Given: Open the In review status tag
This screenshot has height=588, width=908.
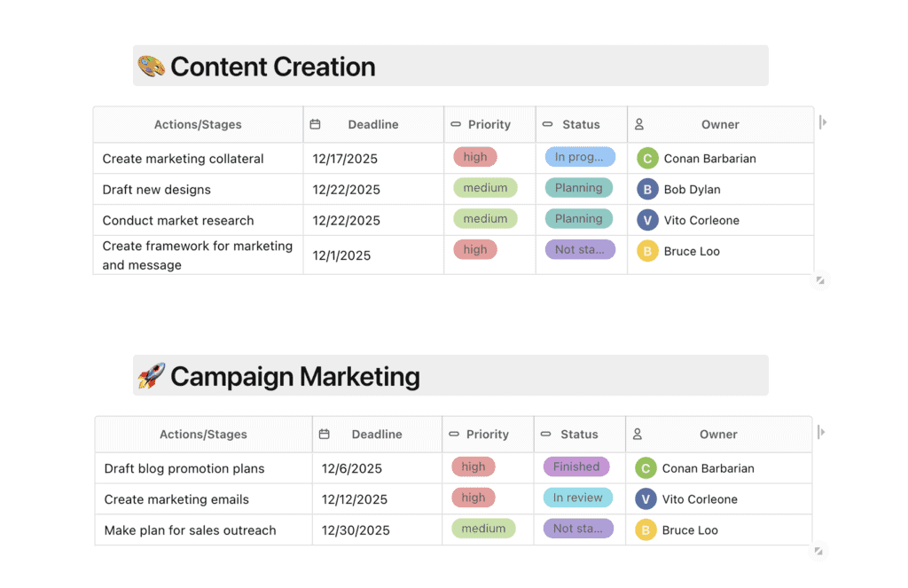Looking at the screenshot, I should 577,498.
